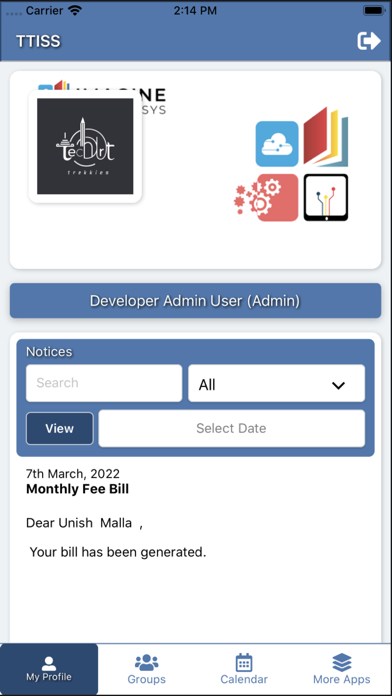
Task: Tap the blue cloud app icon
Action: click(277, 144)
